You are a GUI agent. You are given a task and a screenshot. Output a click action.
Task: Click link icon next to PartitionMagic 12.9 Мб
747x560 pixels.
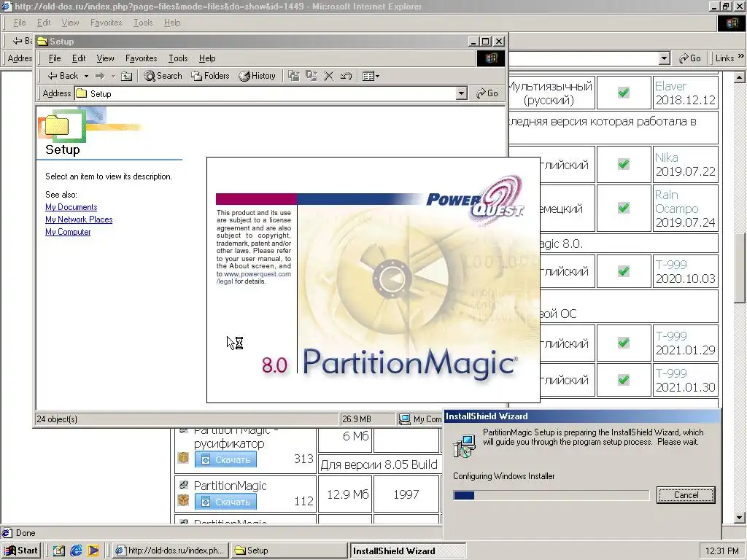tap(183, 485)
